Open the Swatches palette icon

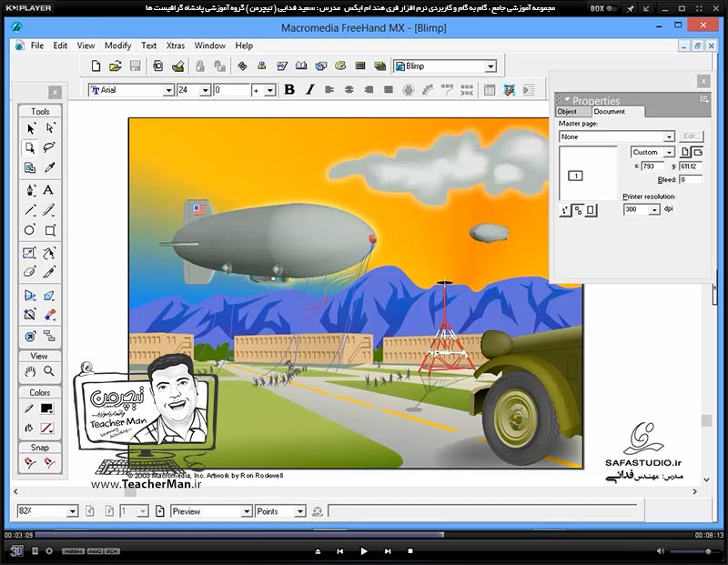[x=360, y=66]
